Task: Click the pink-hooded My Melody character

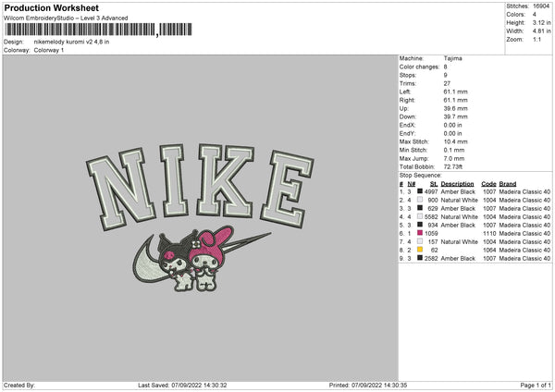Action: point(210,258)
